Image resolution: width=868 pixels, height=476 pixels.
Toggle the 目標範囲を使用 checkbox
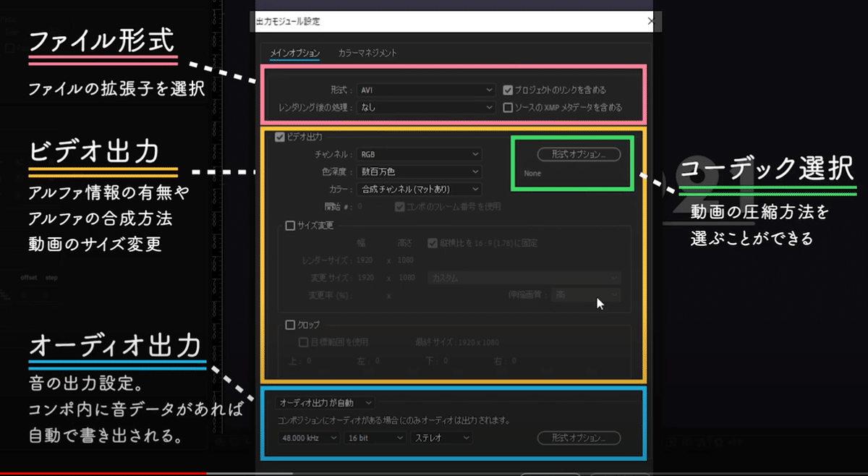[305, 342]
